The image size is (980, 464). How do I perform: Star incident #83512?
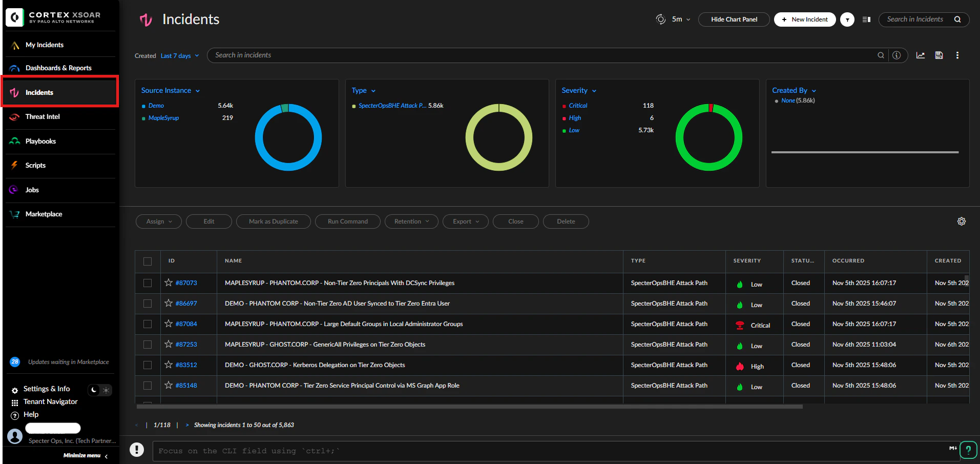[169, 365]
